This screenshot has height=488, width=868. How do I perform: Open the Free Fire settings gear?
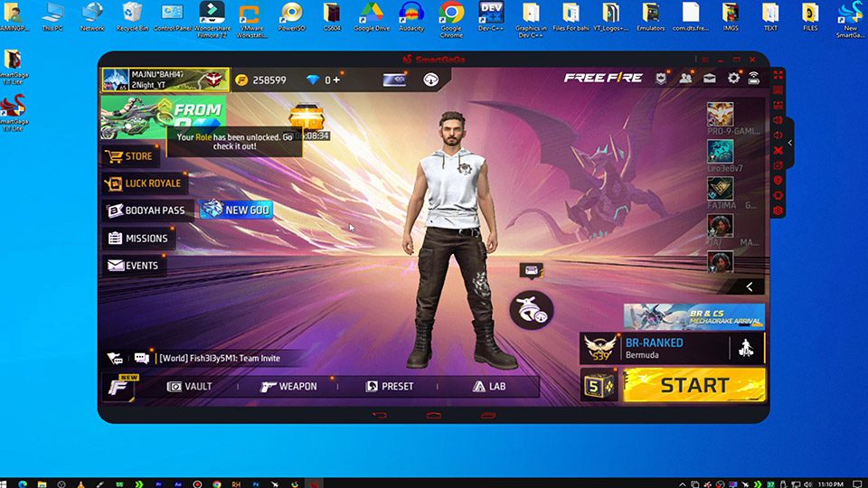[733, 78]
